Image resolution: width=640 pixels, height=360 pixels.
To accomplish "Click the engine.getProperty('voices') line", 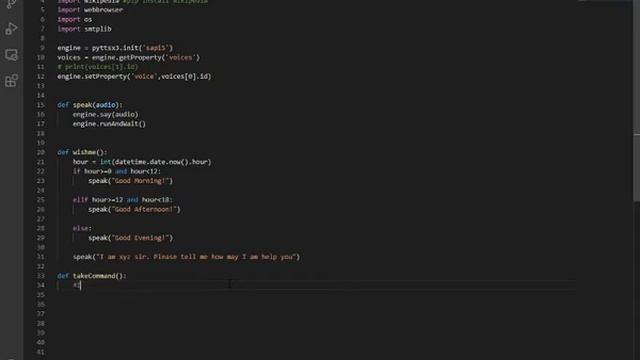I will point(129,58).
